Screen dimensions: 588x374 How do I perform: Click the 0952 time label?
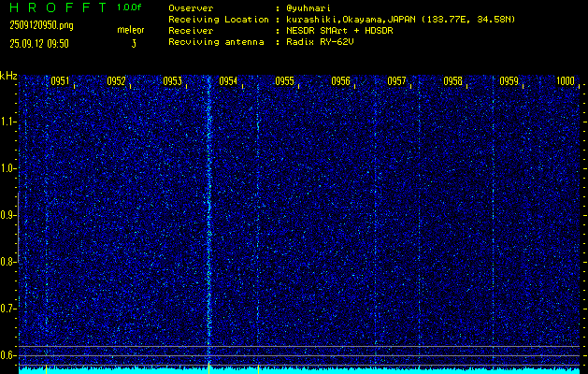(x=116, y=81)
